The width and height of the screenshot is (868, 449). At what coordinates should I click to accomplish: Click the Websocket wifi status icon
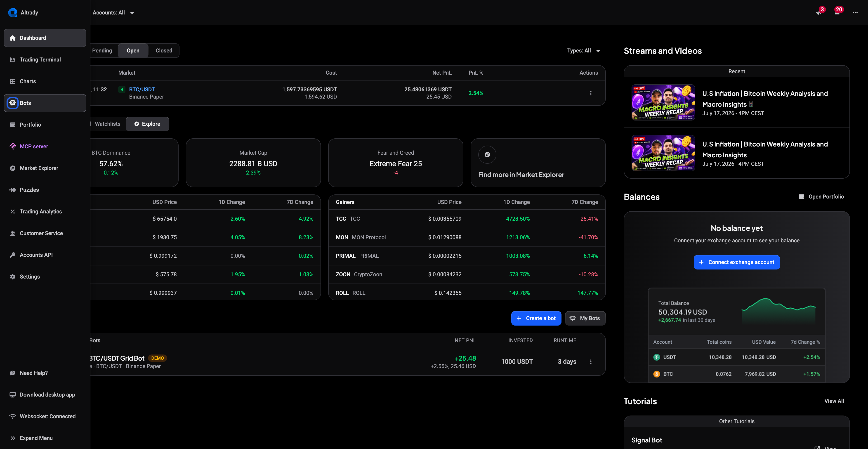pyautogui.click(x=13, y=416)
